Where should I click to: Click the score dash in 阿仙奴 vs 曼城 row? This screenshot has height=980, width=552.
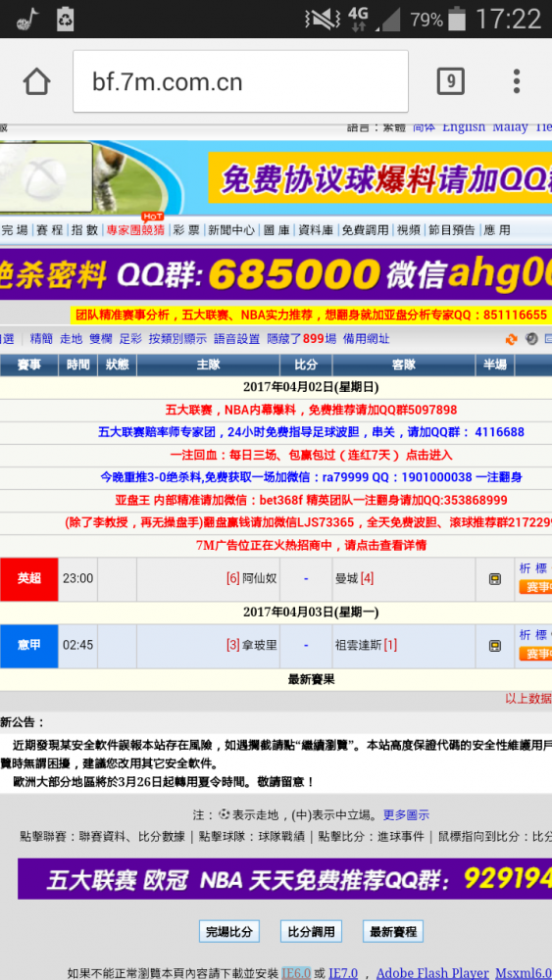[x=306, y=579]
